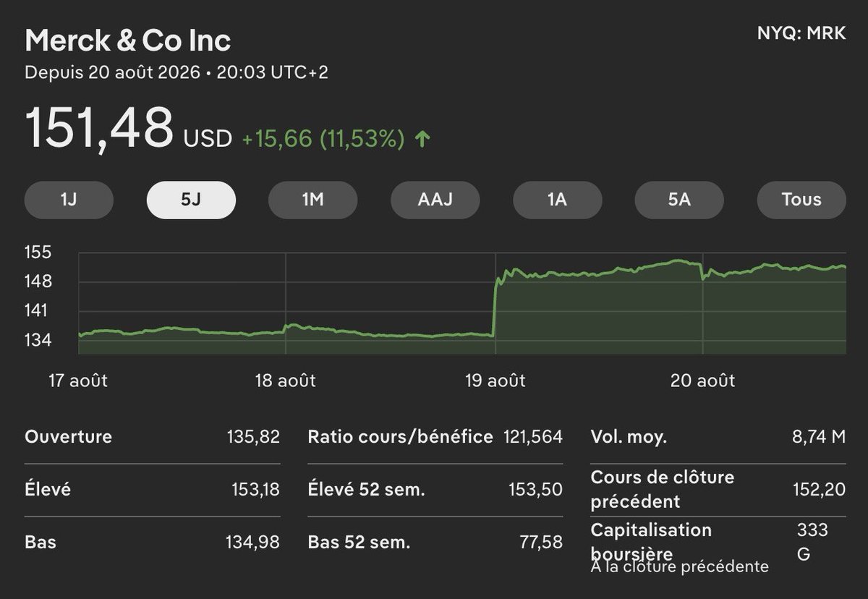Click the 19 août axis label
Image resolution: width=868 pixels, height=599 pixels.
495,380
